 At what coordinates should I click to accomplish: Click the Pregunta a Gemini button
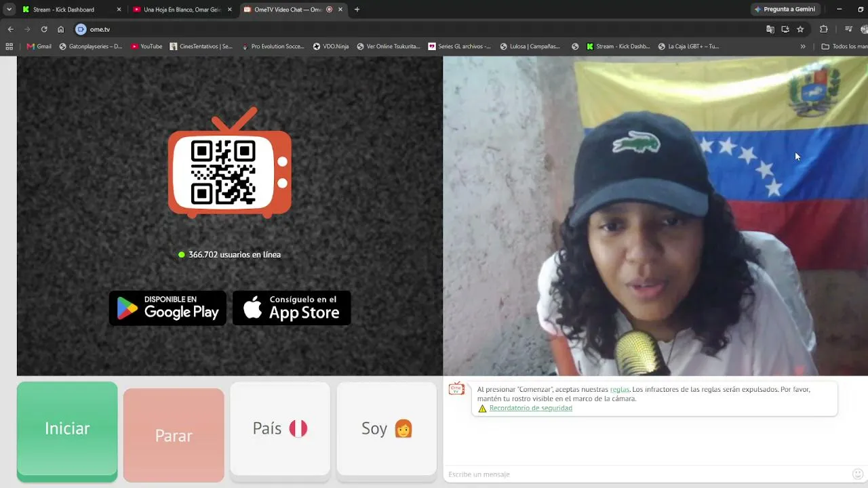tap(784, 9)
